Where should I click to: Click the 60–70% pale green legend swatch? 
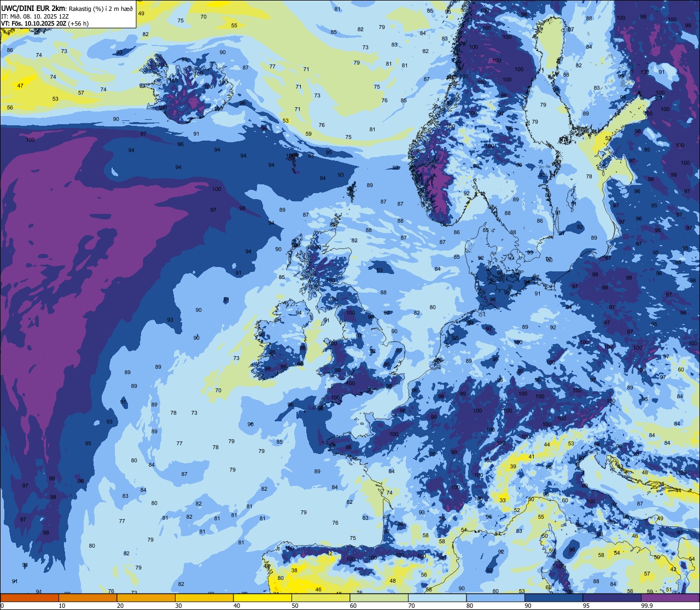(x=379, y=598)
